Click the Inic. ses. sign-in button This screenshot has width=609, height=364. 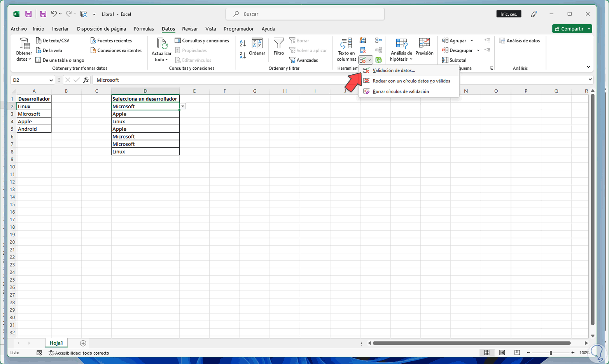pyautogui.click(x=509, y=14)
